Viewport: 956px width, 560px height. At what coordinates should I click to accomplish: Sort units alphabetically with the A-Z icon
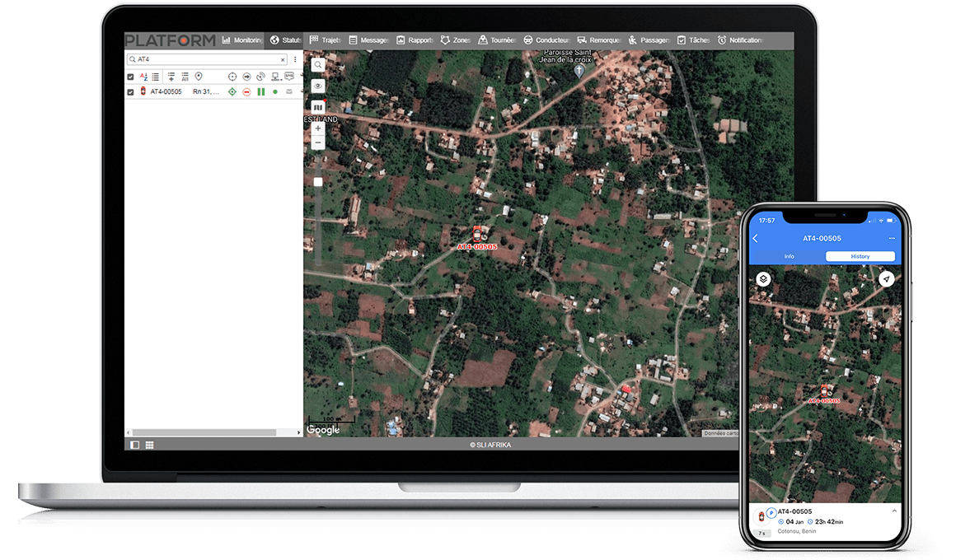click(x=144, y=77)
